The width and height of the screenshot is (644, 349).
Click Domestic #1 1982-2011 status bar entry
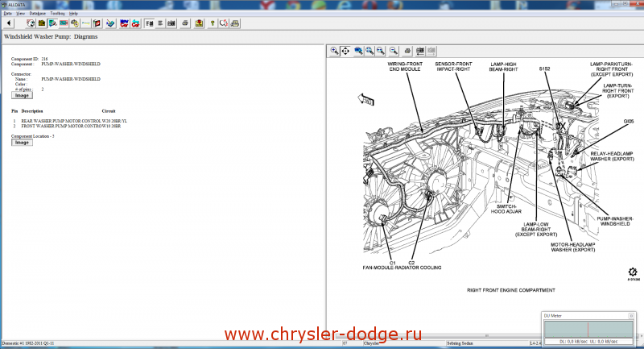tap(28, 343)
